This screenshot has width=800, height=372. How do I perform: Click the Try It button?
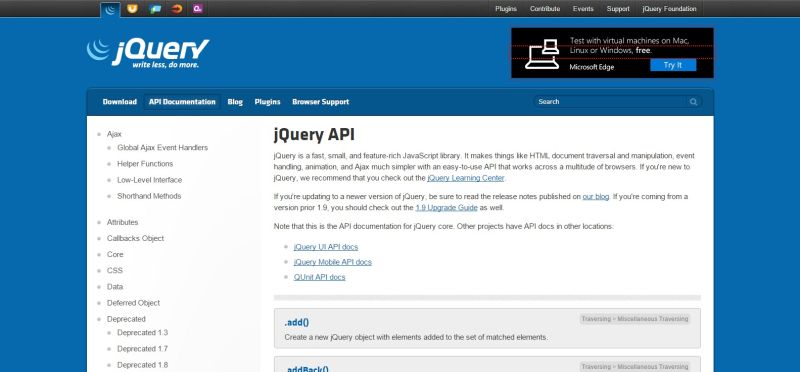673,65
